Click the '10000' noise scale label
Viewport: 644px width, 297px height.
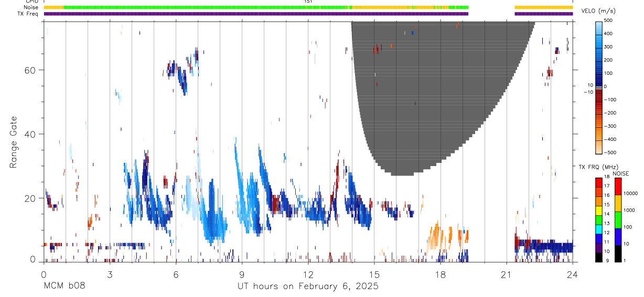point(631,193)
